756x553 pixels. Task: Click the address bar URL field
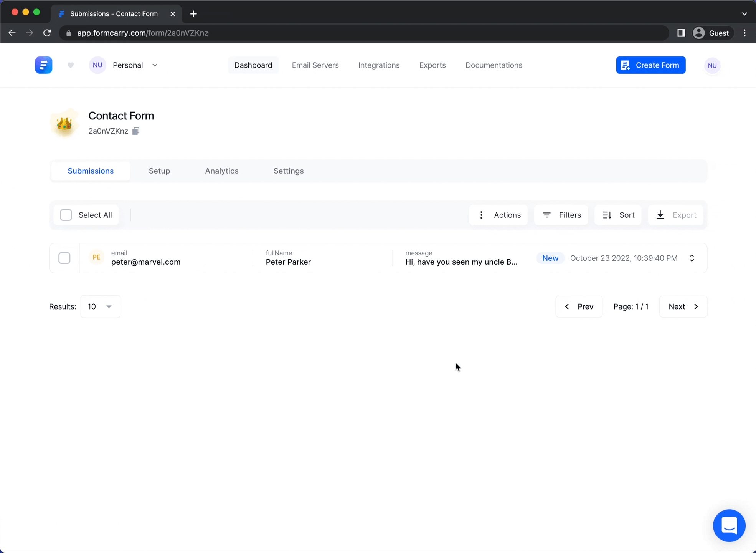click(x=365, y=33)
